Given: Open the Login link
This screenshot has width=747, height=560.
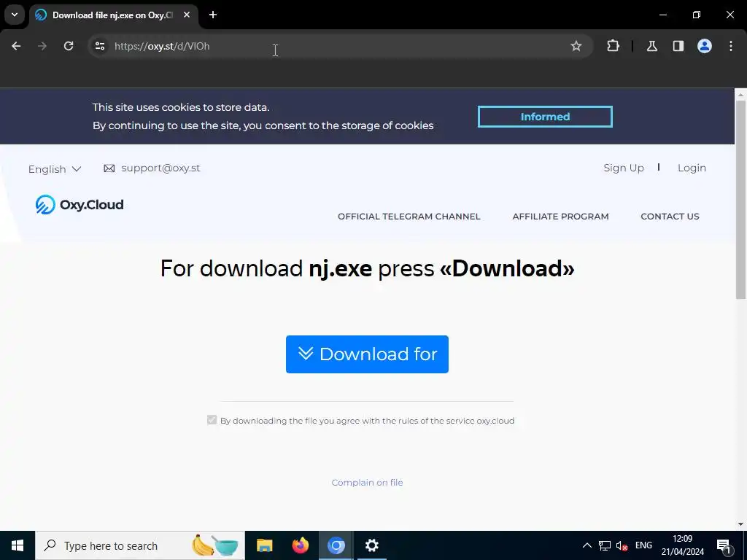Looking at the screenshot, I should click(692, 168).
